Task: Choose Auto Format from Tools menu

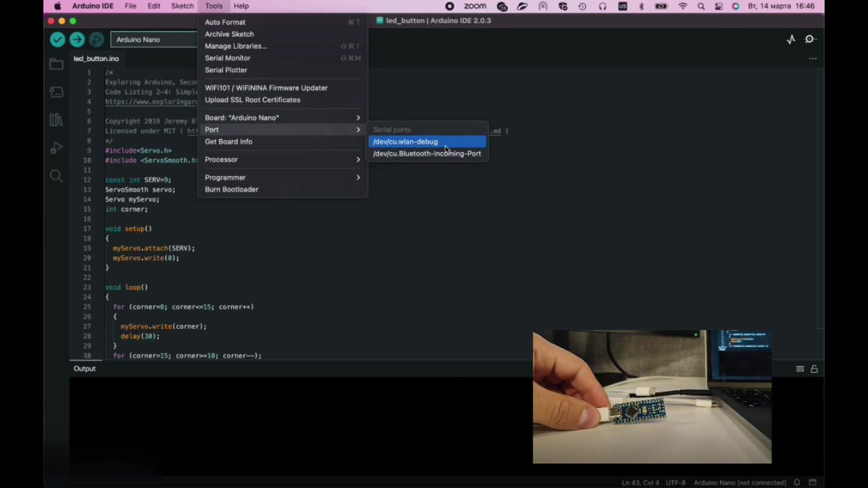Action: point(283,22)
